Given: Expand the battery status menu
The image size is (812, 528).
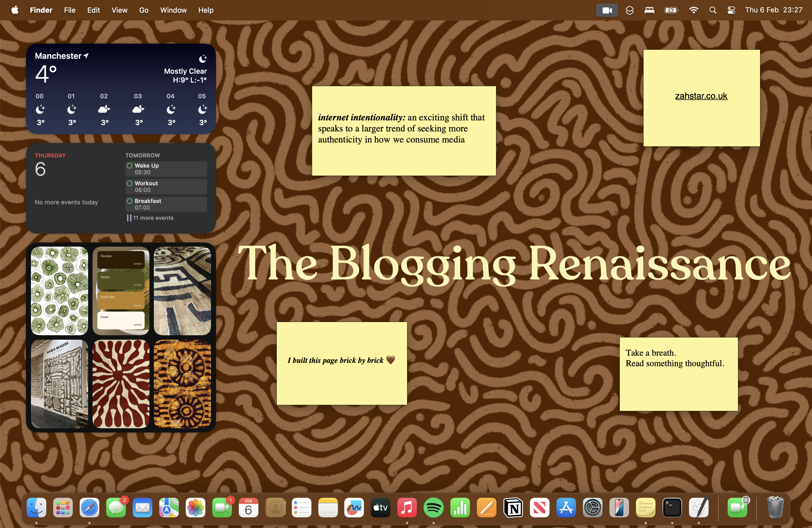Looking at the screenshot, I should pos(671,10).
